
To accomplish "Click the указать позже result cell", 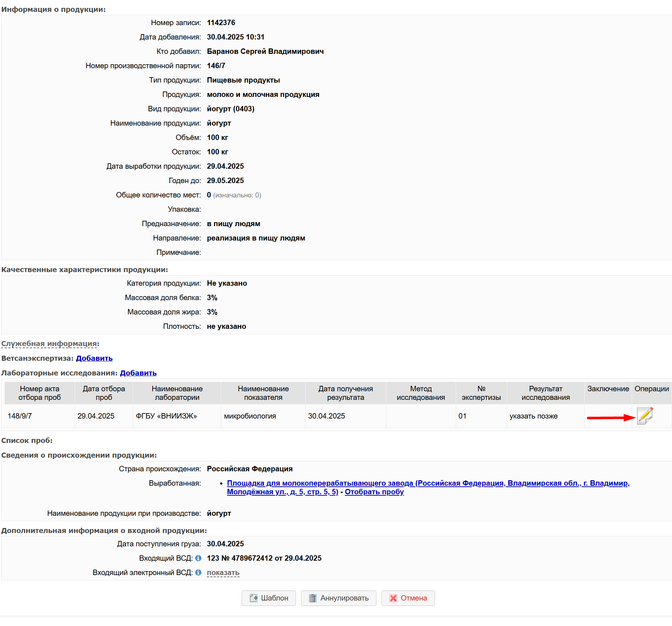I will (533, 416).
